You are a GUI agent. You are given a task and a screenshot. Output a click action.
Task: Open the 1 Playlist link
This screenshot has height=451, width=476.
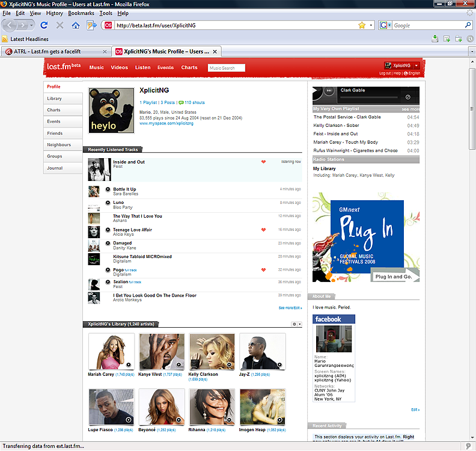coord(148,103)
